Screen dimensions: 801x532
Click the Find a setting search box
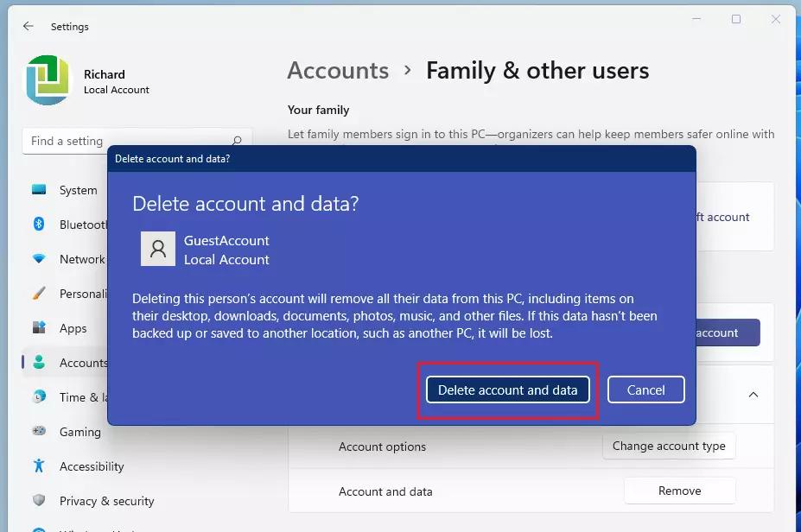pos(125,141)
